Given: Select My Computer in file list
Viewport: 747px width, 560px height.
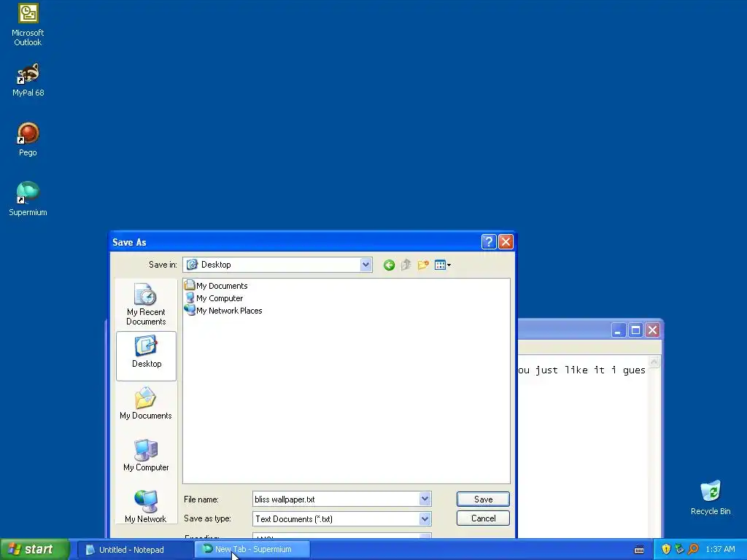Looking at the screenshot, I should pyautogui.click(x=214, y=298).
